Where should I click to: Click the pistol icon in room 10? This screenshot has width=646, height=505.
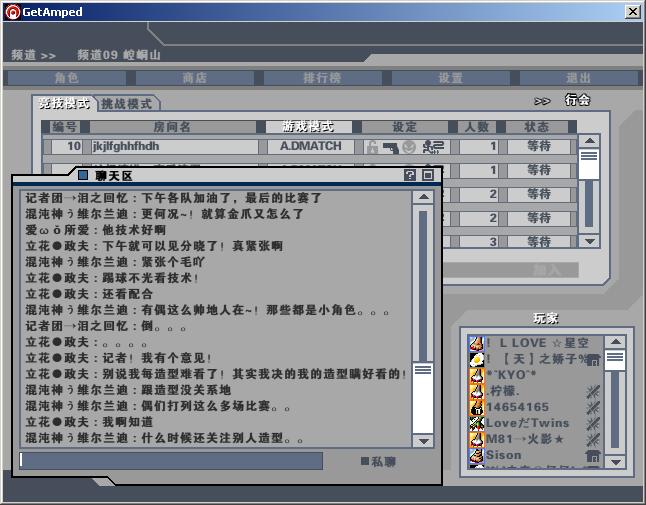pos(389,147)
